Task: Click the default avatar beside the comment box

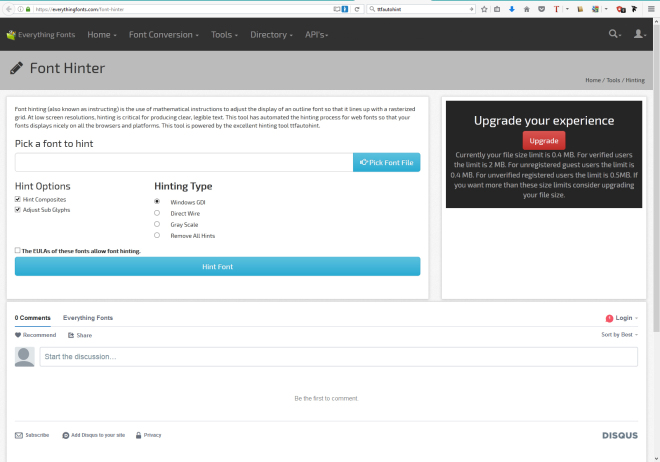Action: [24, 357]
